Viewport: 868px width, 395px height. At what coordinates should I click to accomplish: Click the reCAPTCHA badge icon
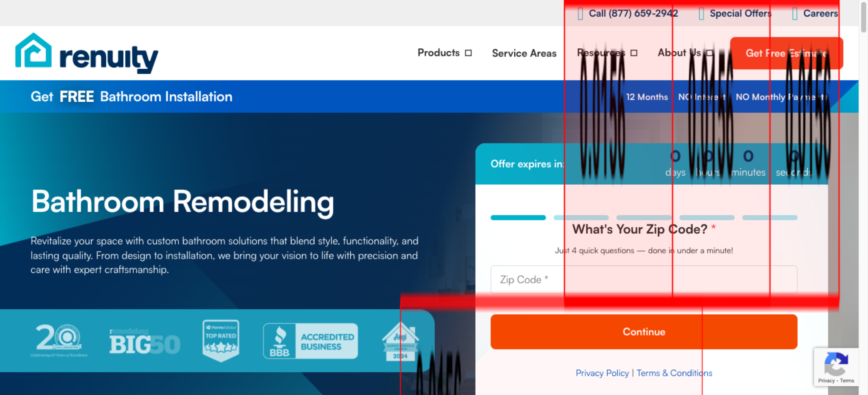836,364
